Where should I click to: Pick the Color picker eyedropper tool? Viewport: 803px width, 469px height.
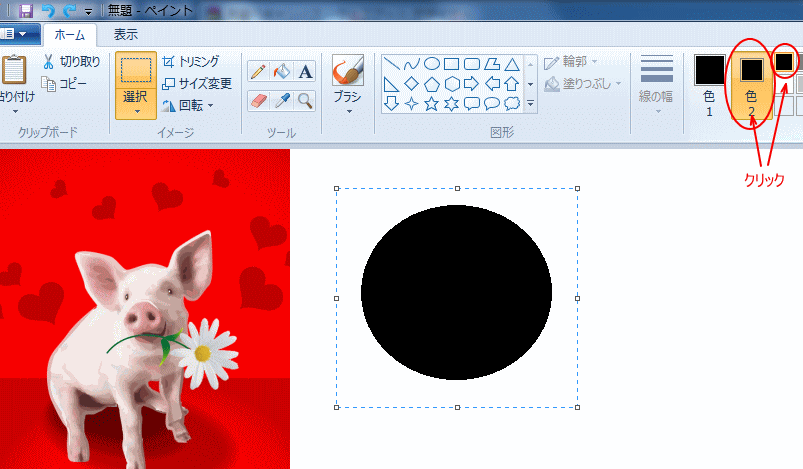point(282,101)
